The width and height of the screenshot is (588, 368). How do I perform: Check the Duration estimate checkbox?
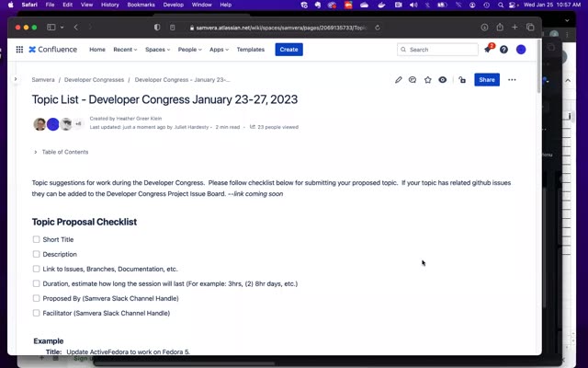36,283
